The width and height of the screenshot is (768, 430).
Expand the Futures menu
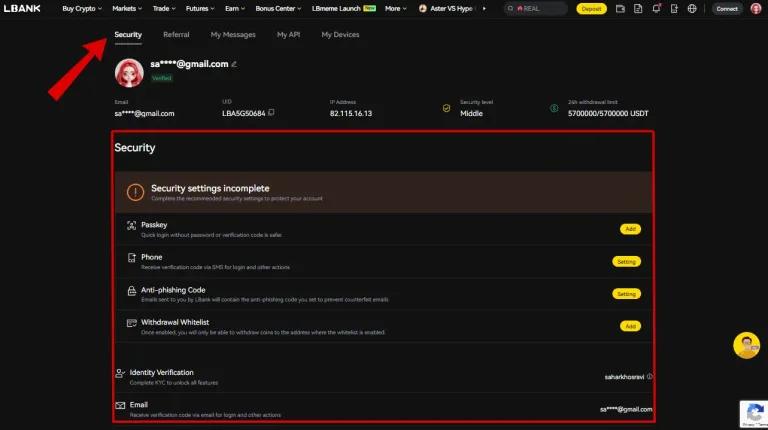pos(200,8)
